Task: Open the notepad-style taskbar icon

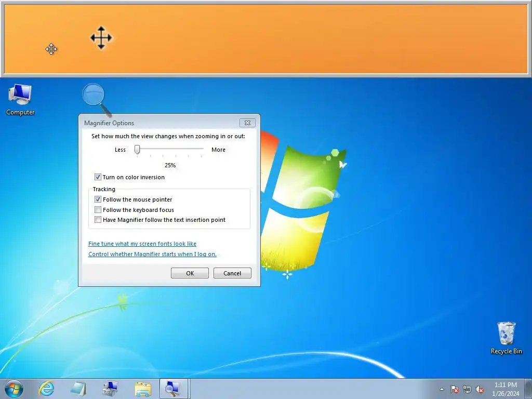Action: [78, 389]
